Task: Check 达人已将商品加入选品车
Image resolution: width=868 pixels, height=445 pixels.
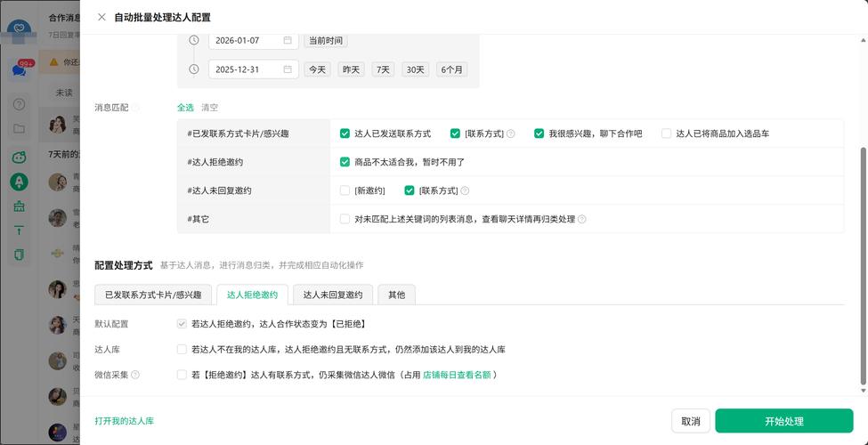Action: (667, 133)
